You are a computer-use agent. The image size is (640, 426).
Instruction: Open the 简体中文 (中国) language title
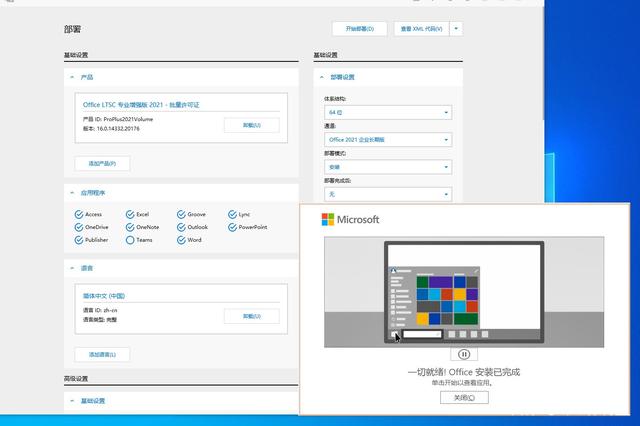point(104,296)
